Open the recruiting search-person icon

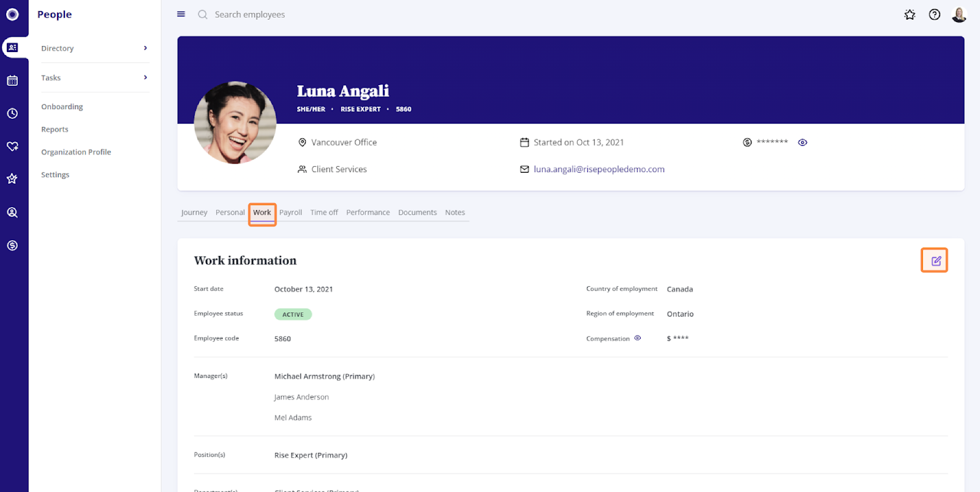click(12, 213)
